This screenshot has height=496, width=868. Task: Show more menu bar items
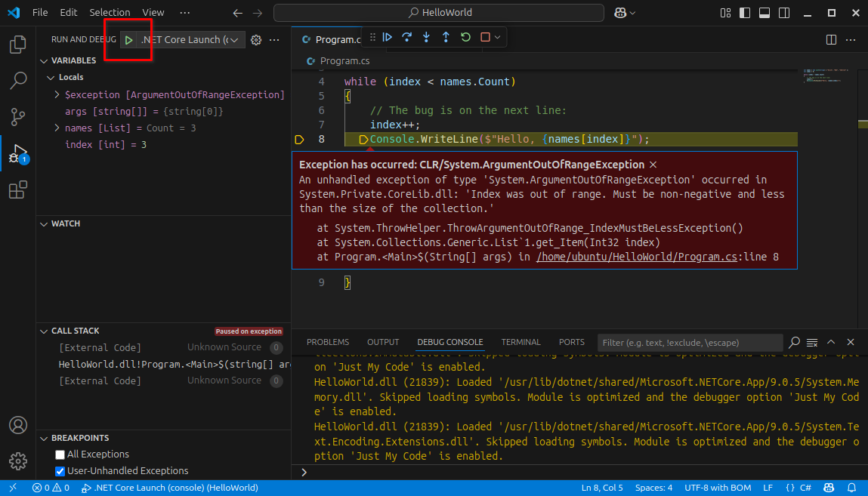(184, 12)
